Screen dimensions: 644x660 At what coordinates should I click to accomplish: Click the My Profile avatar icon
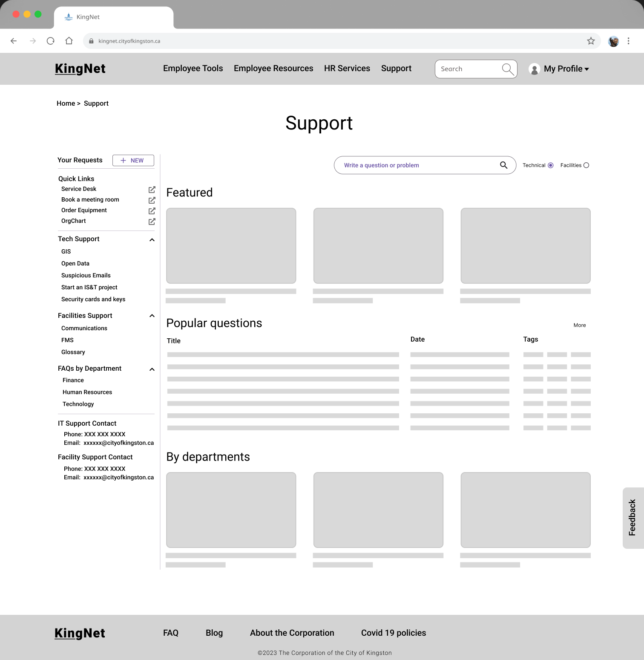534,69
